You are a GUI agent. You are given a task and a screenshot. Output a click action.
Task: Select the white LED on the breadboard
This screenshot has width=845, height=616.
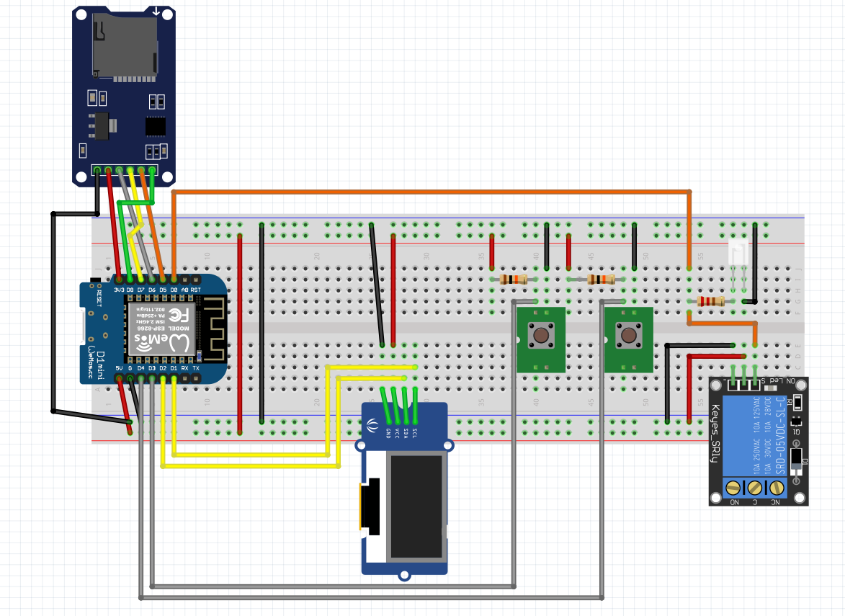(x=738, y=252)
